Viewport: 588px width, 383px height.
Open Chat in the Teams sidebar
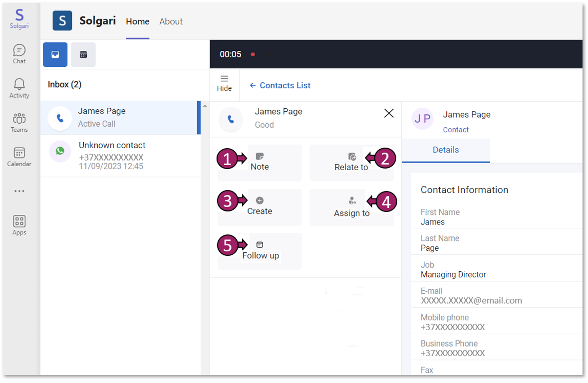click(19, 54)
